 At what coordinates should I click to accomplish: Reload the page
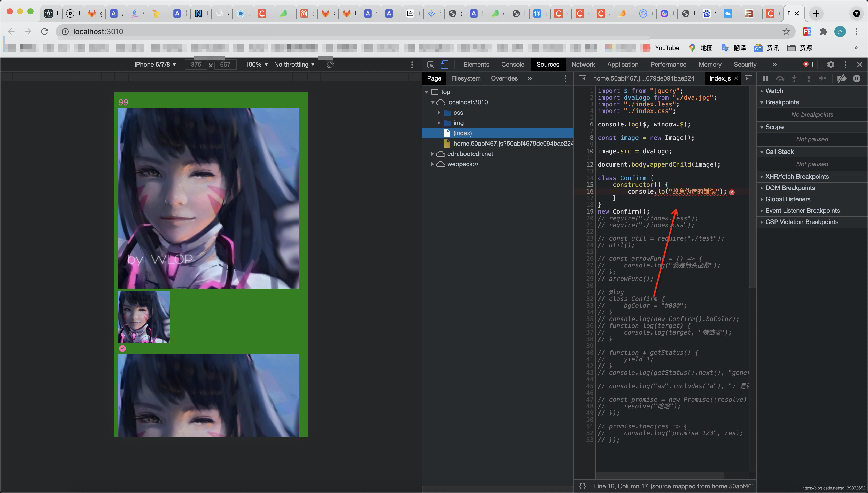point(44,31)
